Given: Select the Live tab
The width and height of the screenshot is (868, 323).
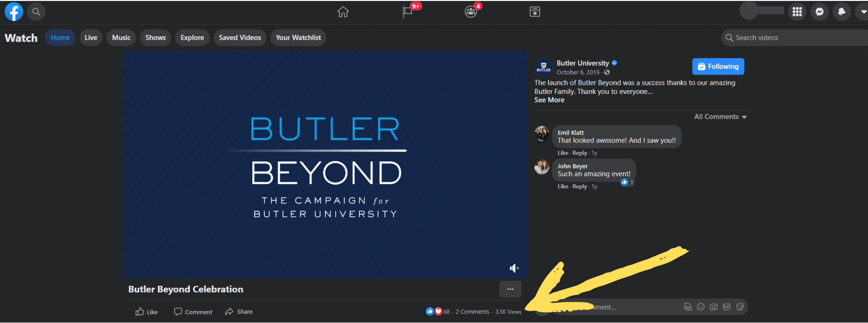Looking at the screenshot, I should [x=91, y=38].
